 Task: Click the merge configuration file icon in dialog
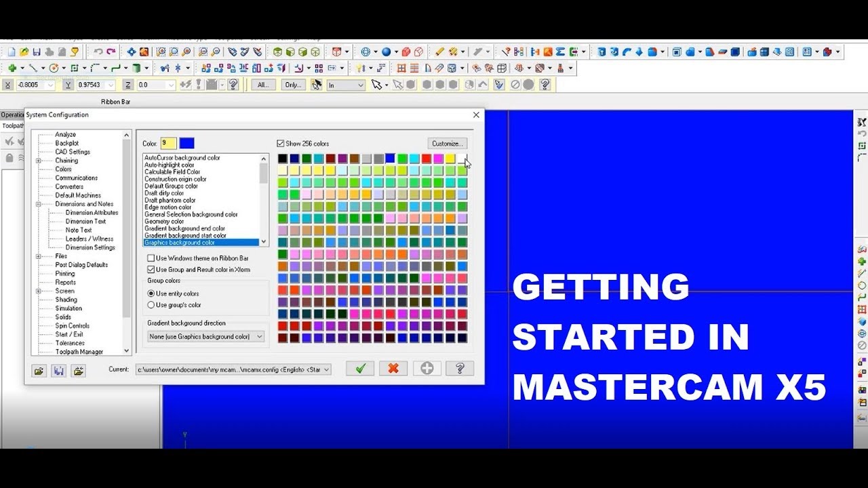click(x=79, y=371)
